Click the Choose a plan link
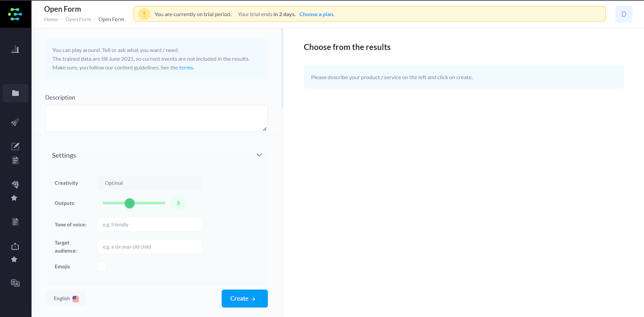The image size is (644, 317). 316,14
